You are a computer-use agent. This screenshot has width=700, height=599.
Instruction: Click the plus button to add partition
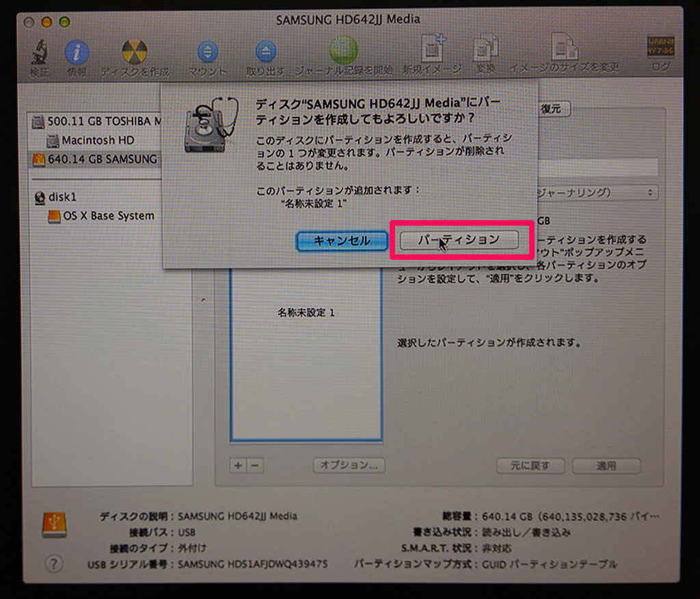tap(238, 465)
